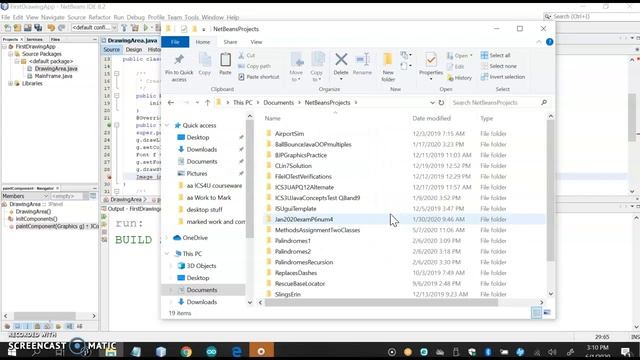
Task: Click Undo icon in NetBeans toolbar
Action: [51, 28]
